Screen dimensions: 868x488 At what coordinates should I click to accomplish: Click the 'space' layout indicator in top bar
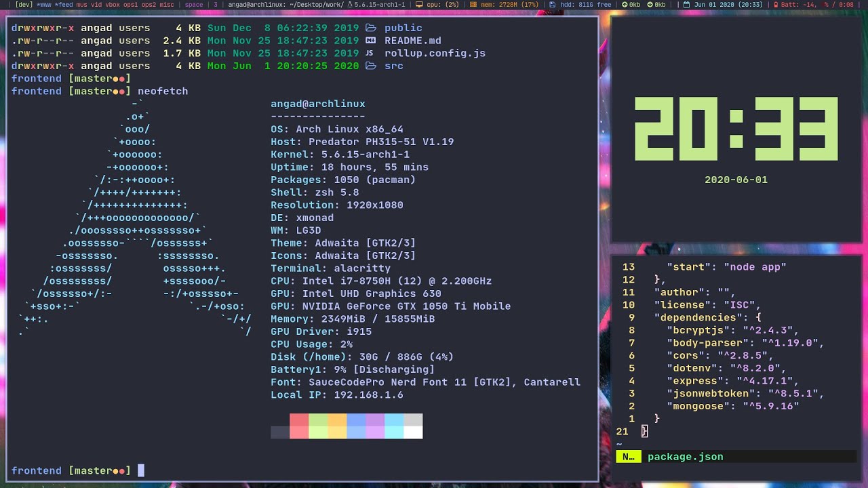pos(194,4)
